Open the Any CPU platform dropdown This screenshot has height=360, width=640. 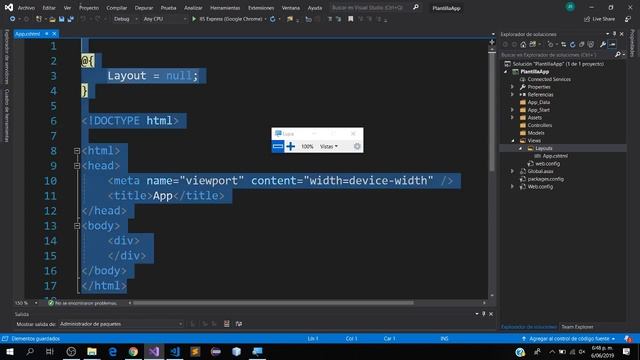pos(164,19)
